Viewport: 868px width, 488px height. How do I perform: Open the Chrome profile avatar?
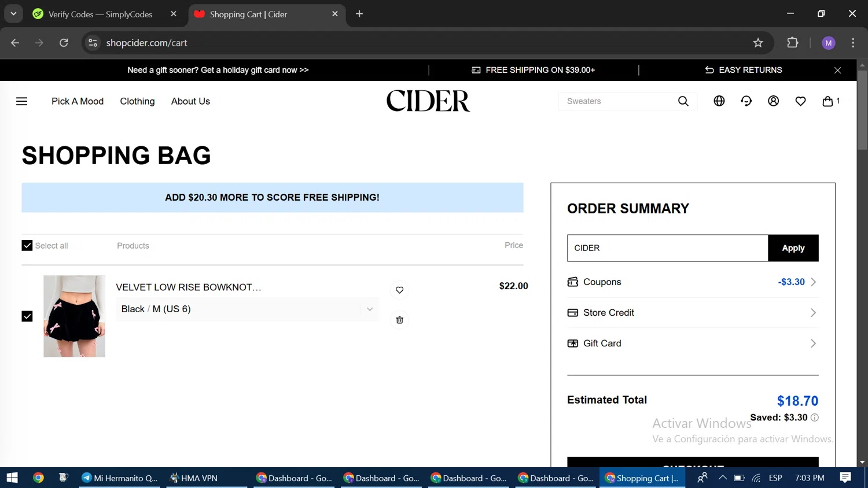click(x=829, y=43)
